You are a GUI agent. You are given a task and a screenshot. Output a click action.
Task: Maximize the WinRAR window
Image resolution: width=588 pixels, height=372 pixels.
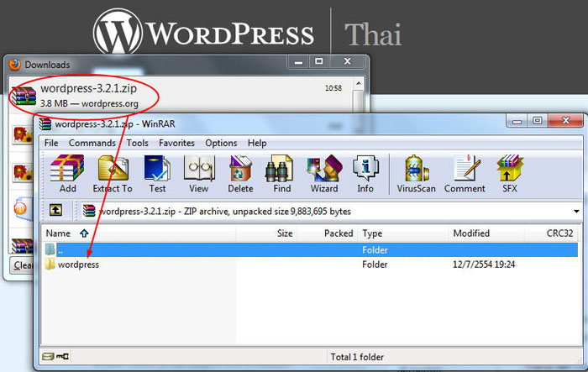538,120
